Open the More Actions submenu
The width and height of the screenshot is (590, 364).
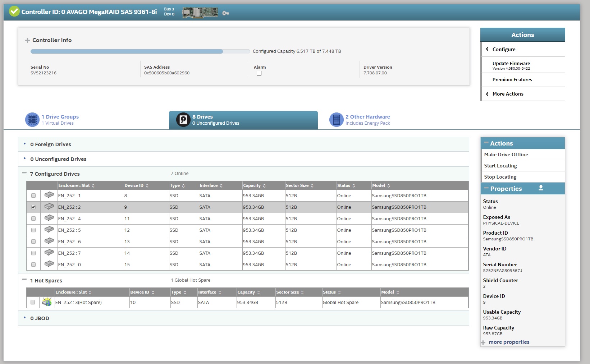[x=523, y=94]
